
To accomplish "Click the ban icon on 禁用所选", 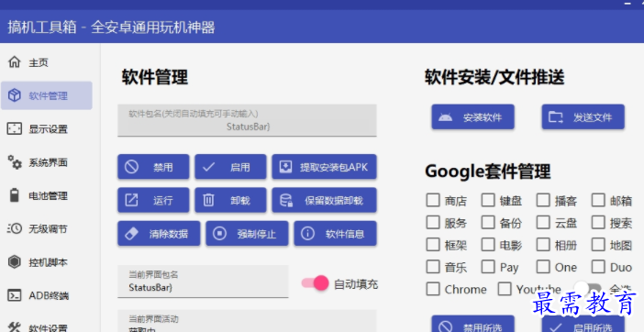I will [445, 326].
